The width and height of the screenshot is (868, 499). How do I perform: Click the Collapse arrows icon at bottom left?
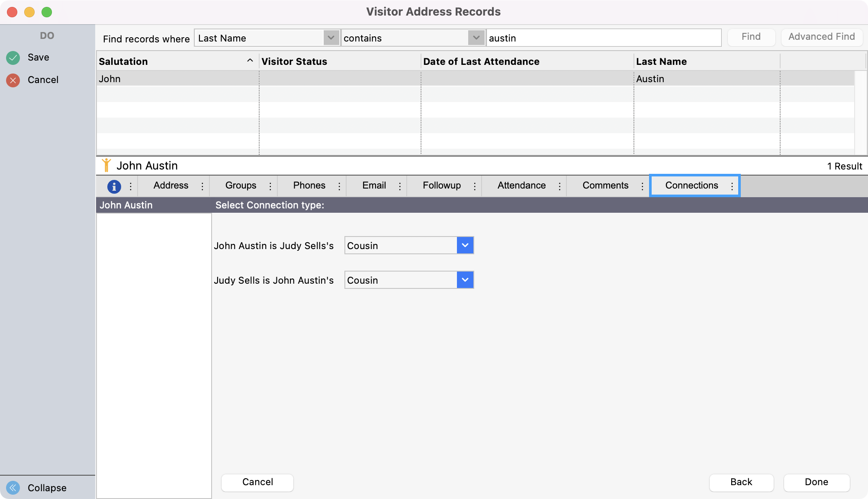click(13, 488)
